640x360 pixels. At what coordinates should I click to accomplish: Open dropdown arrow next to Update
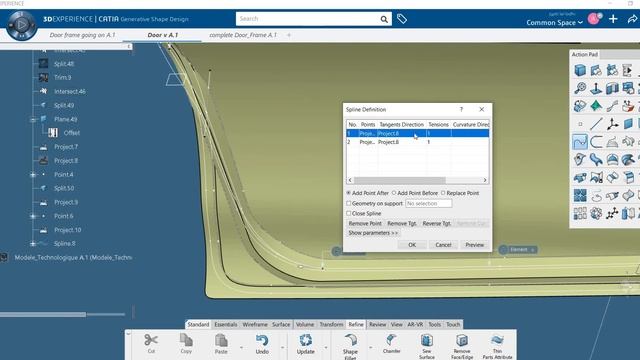point(325,347)
